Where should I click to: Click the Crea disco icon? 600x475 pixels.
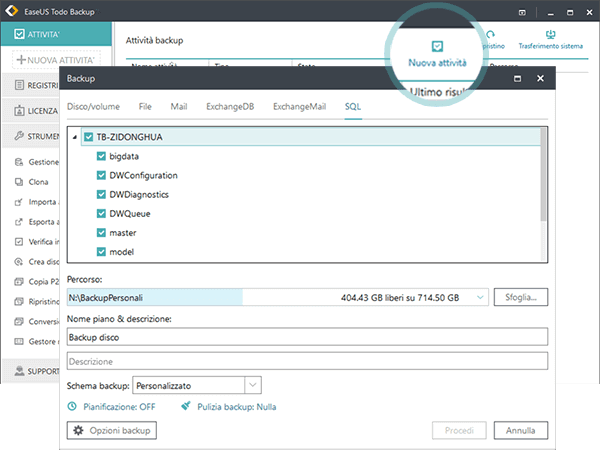(19, 262)
